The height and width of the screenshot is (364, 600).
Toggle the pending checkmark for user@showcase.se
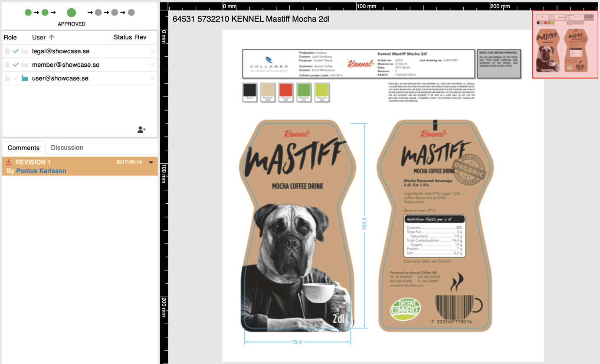coord(16,78)
